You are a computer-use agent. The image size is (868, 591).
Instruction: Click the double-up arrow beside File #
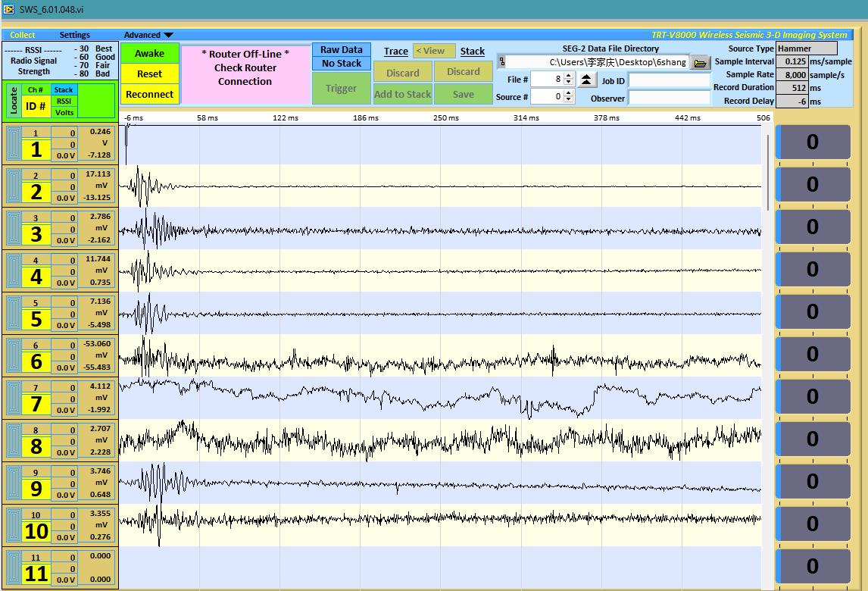click(x=586, y=80)
